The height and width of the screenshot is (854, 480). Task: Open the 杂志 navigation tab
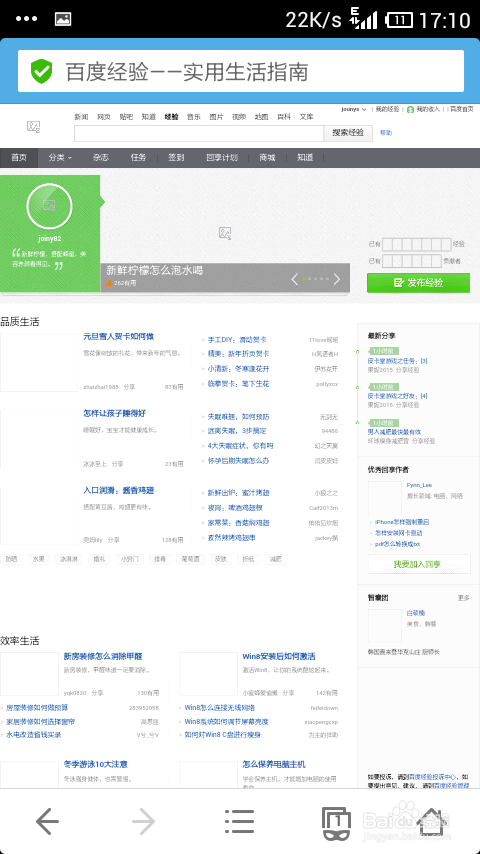click(x=100, y=157)
